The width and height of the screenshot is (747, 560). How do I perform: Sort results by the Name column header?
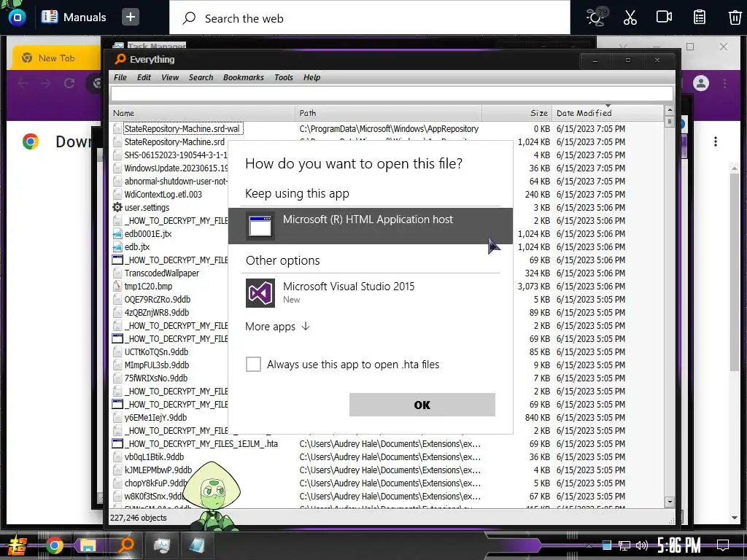point(203,113)
